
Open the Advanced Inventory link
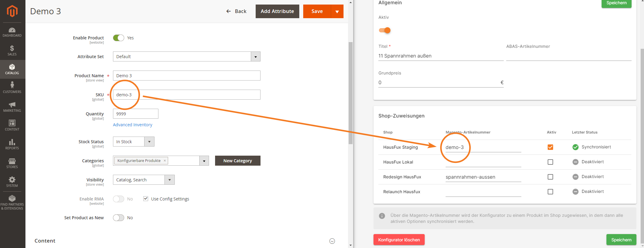[133, 125]
